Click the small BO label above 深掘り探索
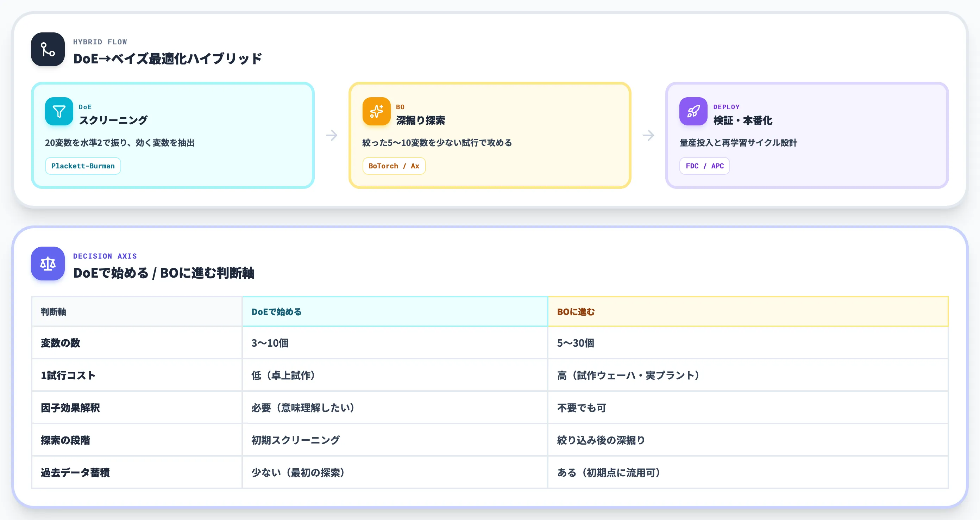Image resolution: width=980 pixels, height=520 pixels. [400, 107]
